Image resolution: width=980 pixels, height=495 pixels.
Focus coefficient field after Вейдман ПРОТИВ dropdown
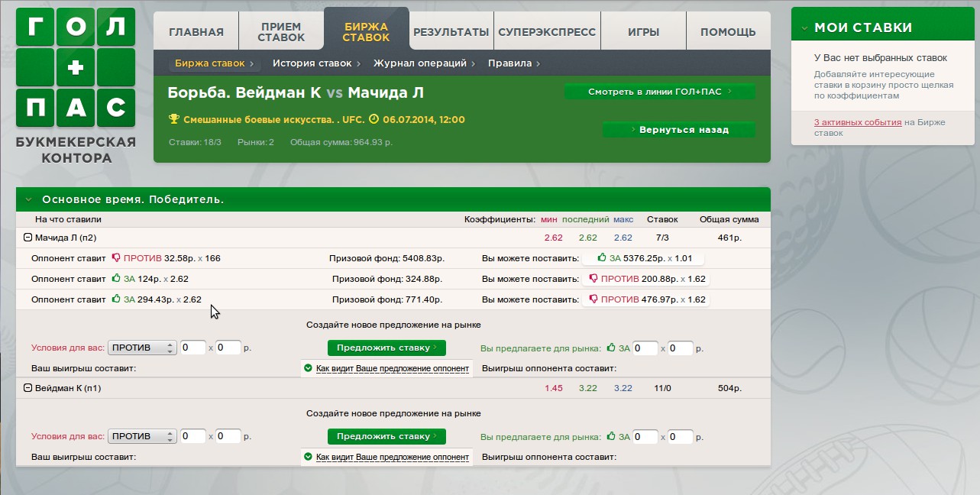229,437
